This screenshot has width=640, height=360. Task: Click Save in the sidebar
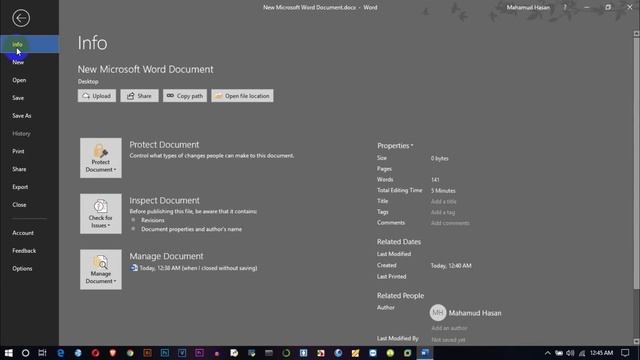(29, 98)
